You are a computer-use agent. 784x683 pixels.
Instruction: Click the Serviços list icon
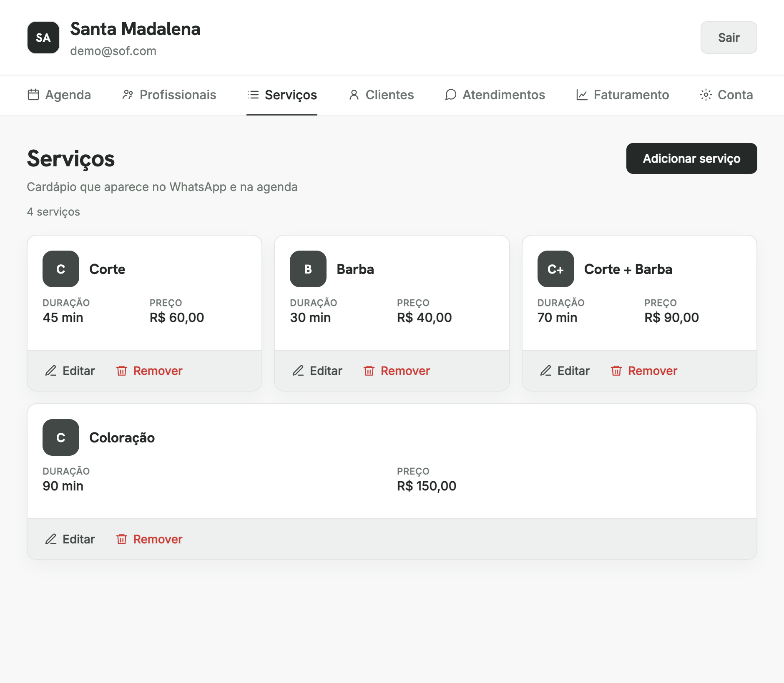tap(253, 95)
